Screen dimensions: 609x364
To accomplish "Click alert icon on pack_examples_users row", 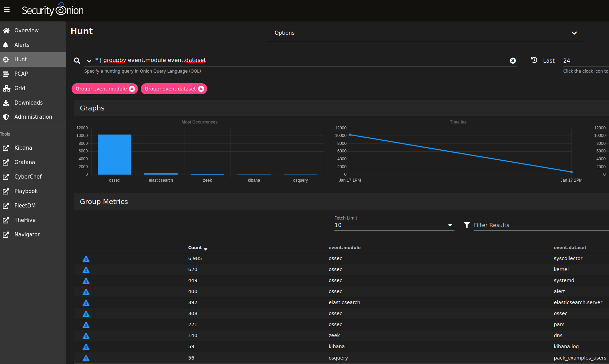I will [86, 358].
